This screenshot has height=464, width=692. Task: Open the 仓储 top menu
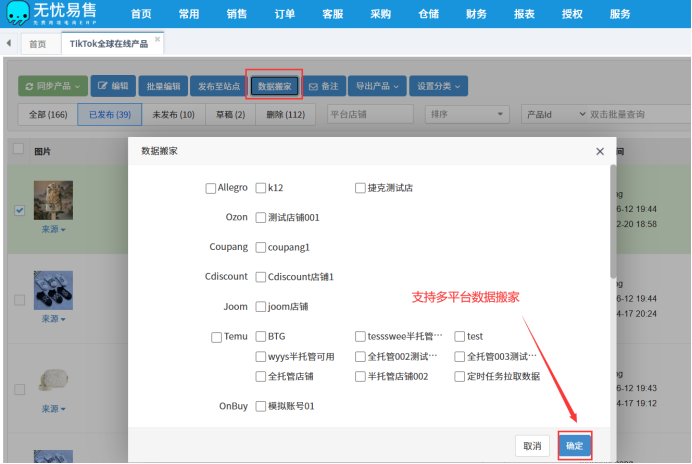[x=429, y=14]
